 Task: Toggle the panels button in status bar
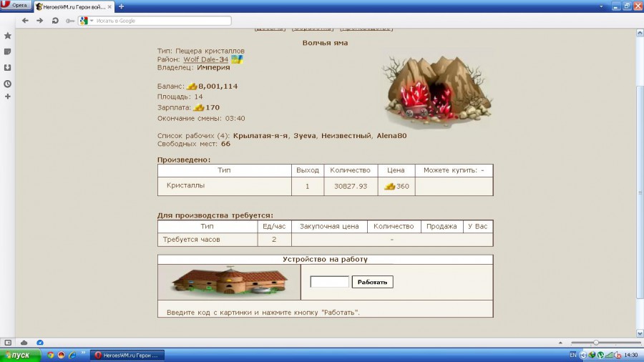(x=8, y=342)
